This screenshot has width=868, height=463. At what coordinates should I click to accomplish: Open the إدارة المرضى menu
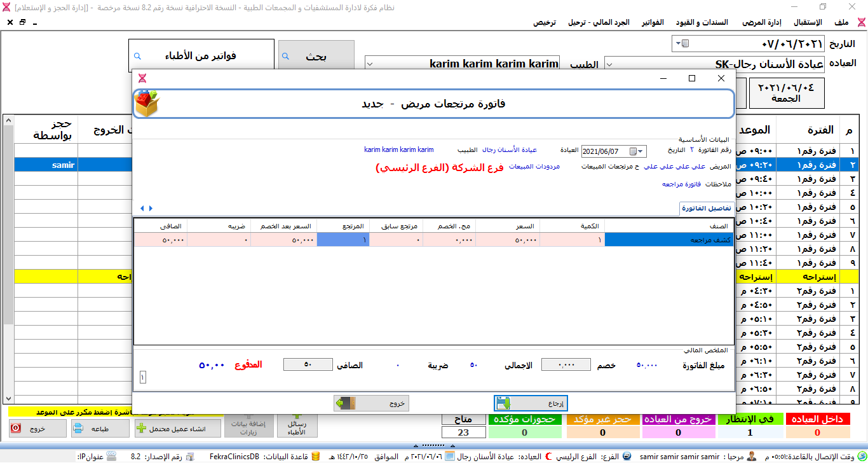pos(762,22)
